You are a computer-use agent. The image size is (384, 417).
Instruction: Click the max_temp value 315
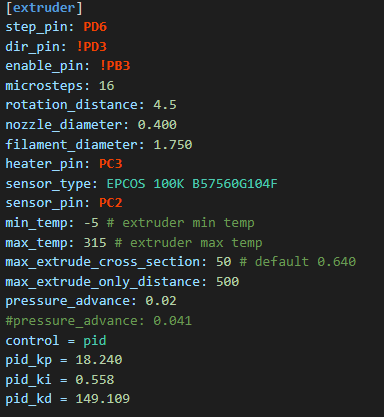coord(95,243)
